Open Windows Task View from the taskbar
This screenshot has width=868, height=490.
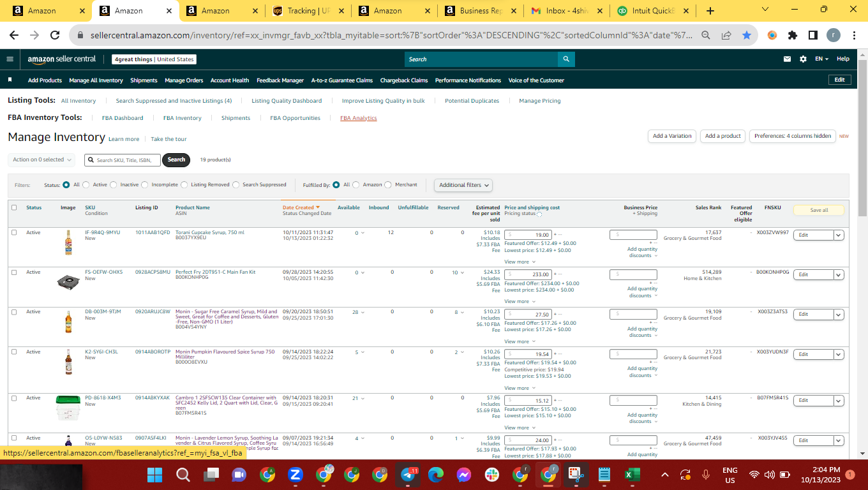click(x=211, y=475)
